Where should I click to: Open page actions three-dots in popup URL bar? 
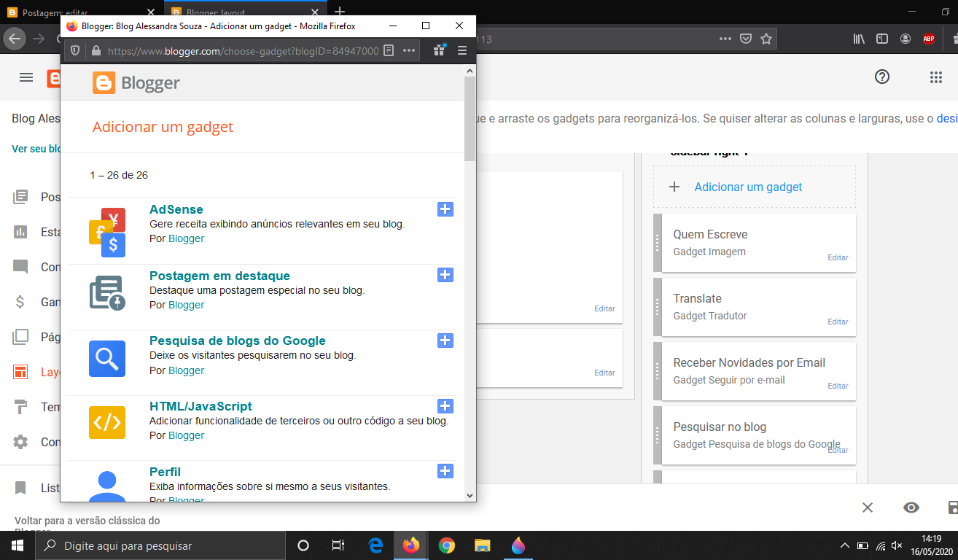coord(409,50)
